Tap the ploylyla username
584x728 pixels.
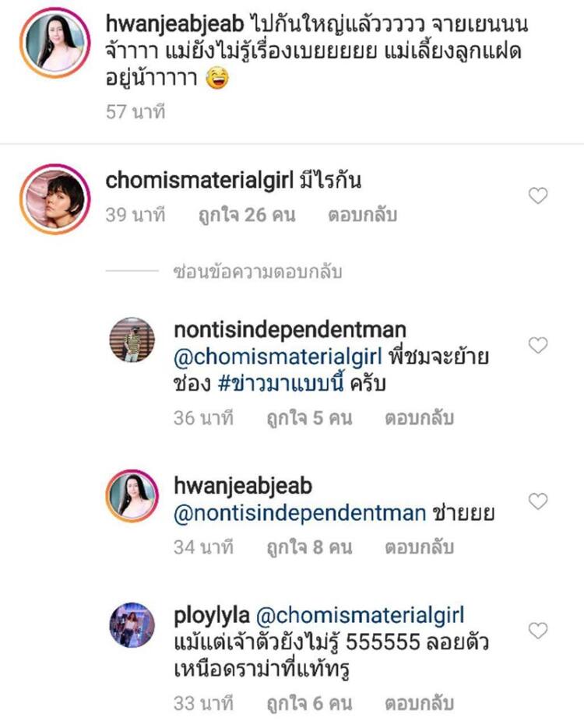(x=208, y=615)
